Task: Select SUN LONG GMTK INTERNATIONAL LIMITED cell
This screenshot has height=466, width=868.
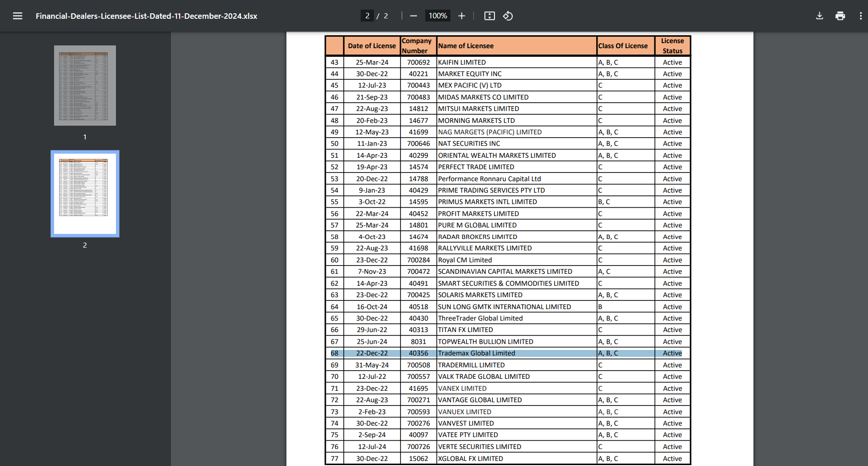Action: coord(516,307)
